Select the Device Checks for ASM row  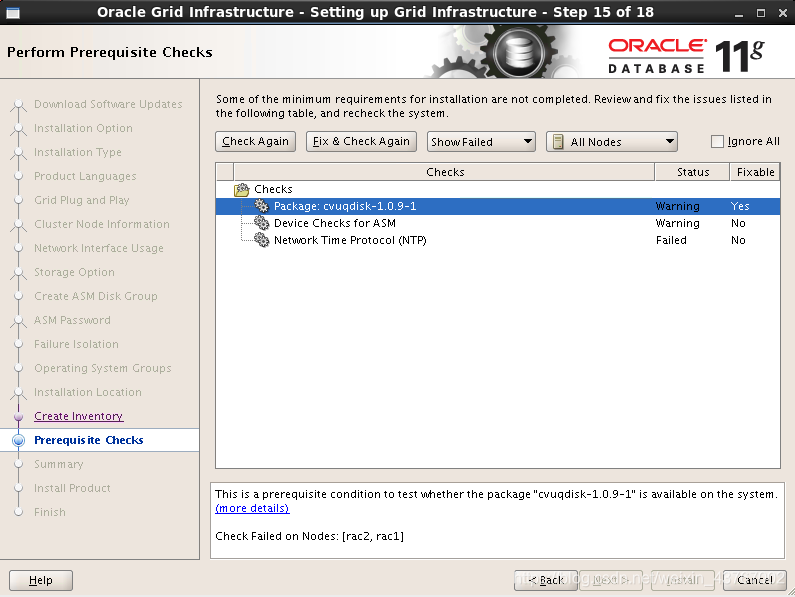(x=497, y=223)
